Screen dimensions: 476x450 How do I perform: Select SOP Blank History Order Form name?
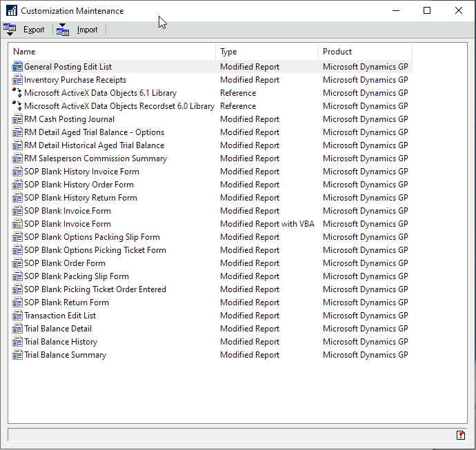tap(79, 185)
